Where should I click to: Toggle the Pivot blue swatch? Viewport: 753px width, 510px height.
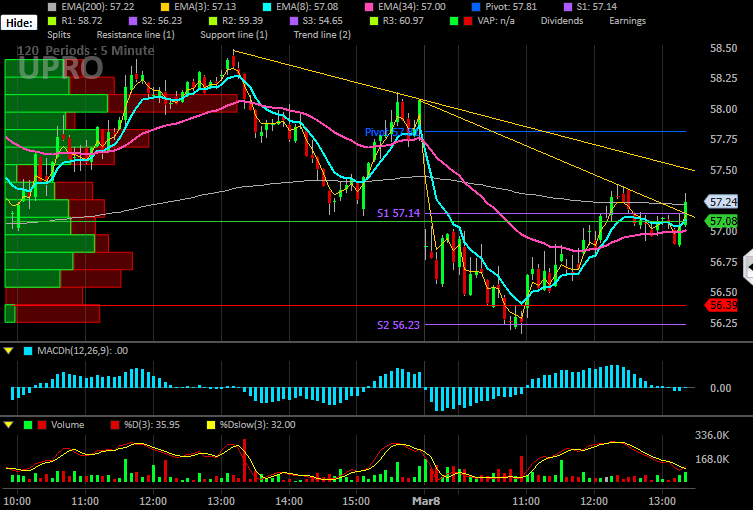476,7
